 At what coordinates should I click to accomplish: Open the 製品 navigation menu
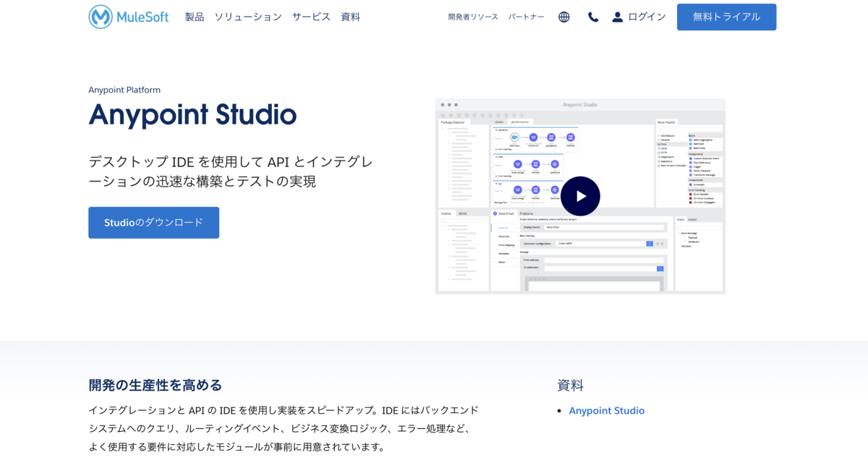coord(194,17)
